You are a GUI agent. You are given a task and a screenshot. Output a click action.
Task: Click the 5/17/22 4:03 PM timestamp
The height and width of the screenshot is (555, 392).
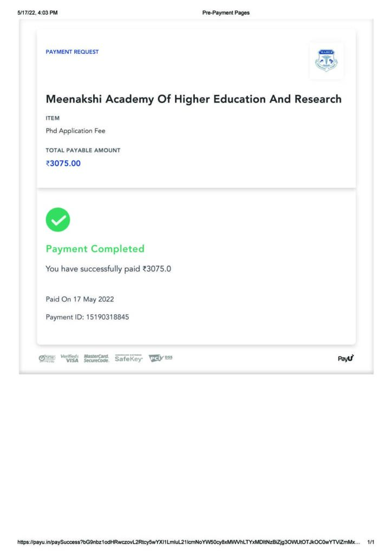37,13
